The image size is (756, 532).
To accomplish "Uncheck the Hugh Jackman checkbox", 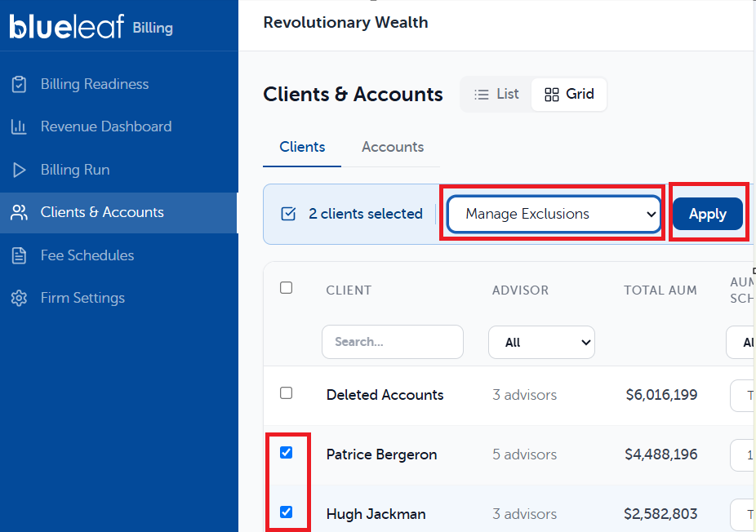I will pyautogui.click(x=286, y=512).
